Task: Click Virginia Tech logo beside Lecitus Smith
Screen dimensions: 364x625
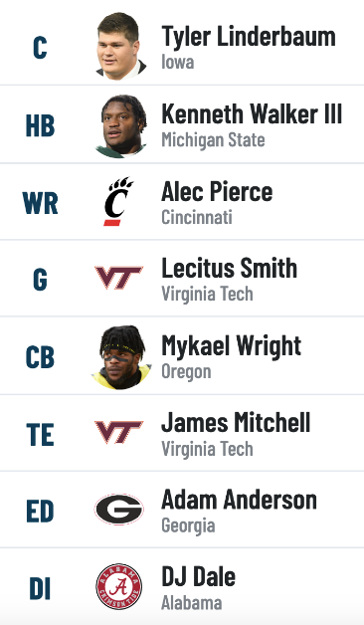Action: [x=118, y=278]
